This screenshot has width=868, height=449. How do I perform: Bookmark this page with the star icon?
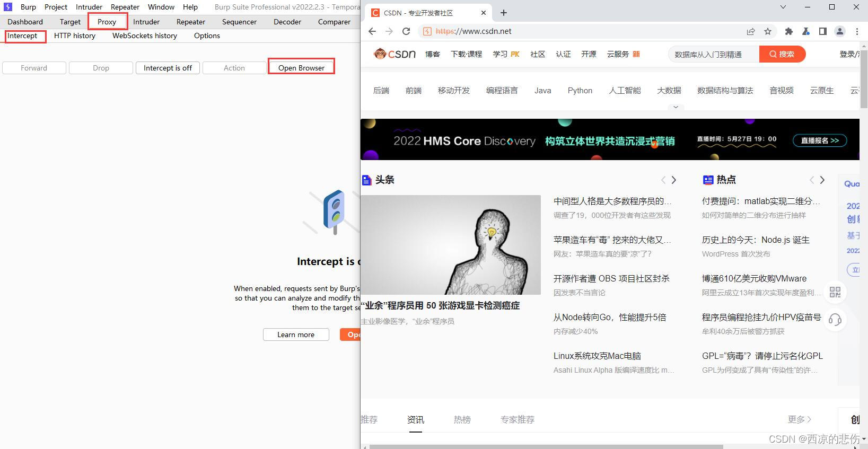coord(768,31)
